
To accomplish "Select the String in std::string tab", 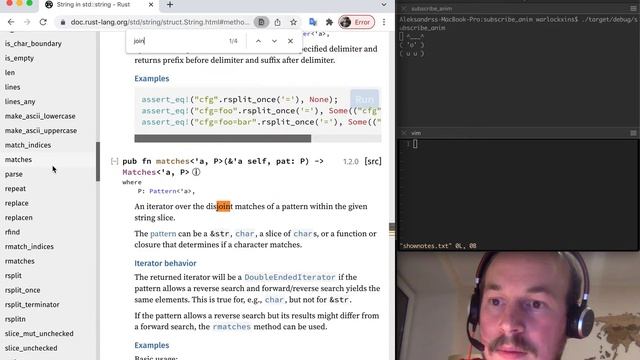I will [99, 5].
